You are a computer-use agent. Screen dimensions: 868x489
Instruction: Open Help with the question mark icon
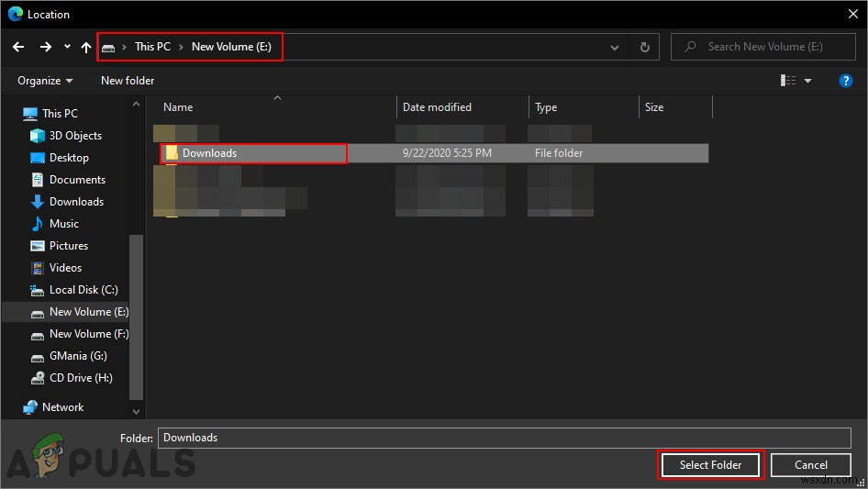(845, 81)
